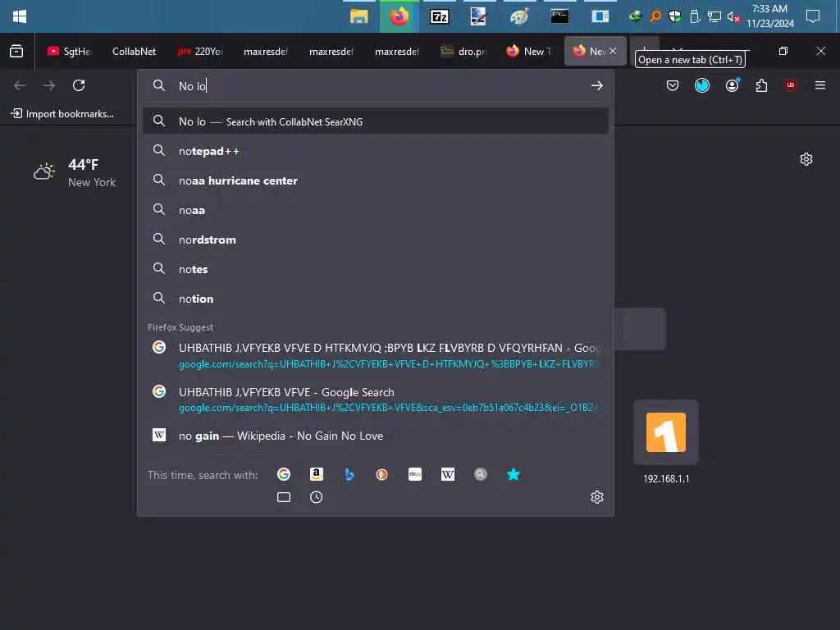840x630 pixels.
Task: Choose the notion suggestion
Action: (x=376, y=299)
